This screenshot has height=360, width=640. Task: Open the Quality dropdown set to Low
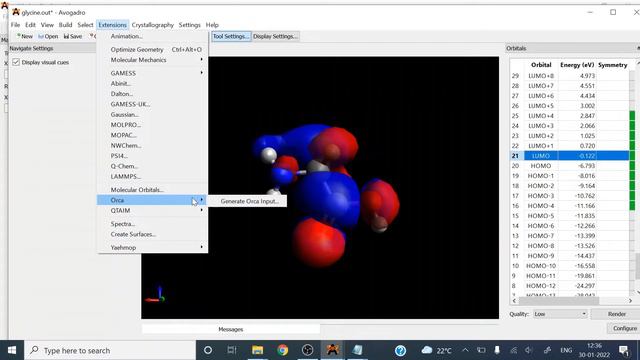tap(560, 314)
